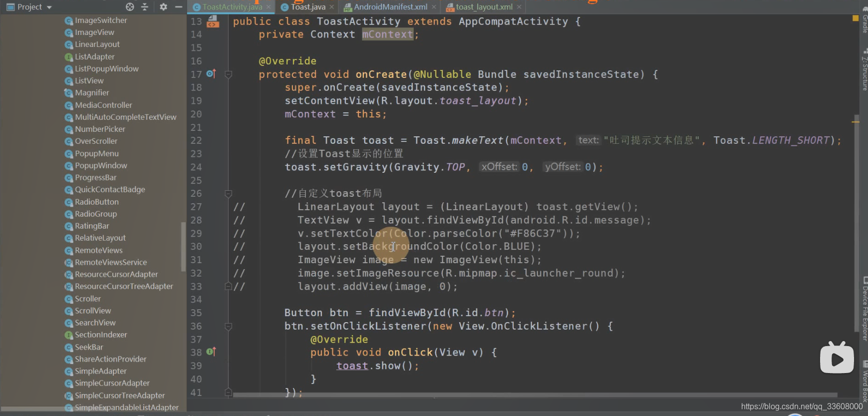The height and width of the screenshot is (416, 868).
Task: Switch to the AndroidManifest.xml tab
Action: (x=390, y=7)
